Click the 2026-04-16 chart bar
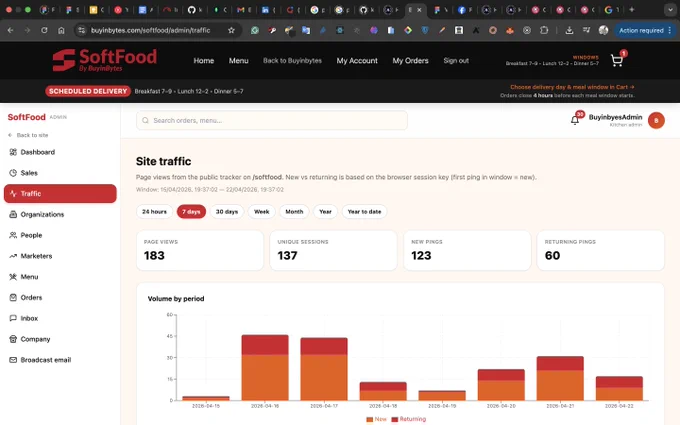680x425 pixels. pyautogui.click(x=265, y=367)
